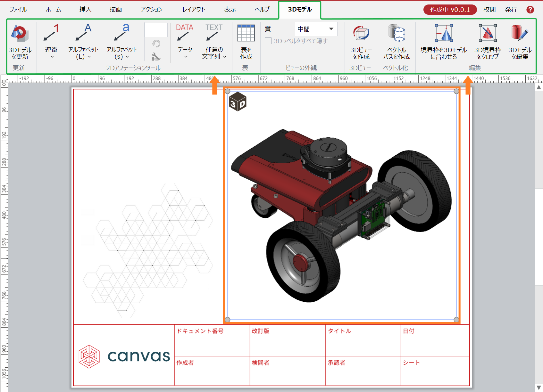Click the grayed undo arrow icon
The height and width of the screenshot is (392, 543).
tap(156, 44)
